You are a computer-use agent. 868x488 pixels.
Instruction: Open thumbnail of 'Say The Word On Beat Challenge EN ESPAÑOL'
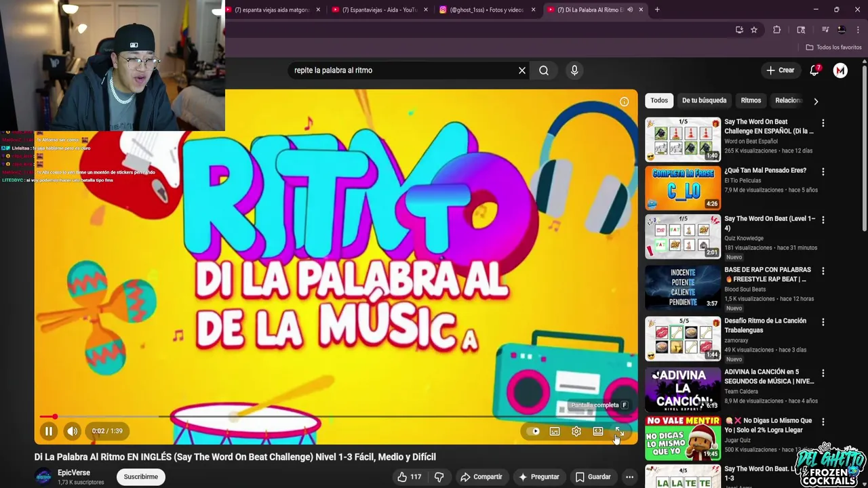pos(683,140)
